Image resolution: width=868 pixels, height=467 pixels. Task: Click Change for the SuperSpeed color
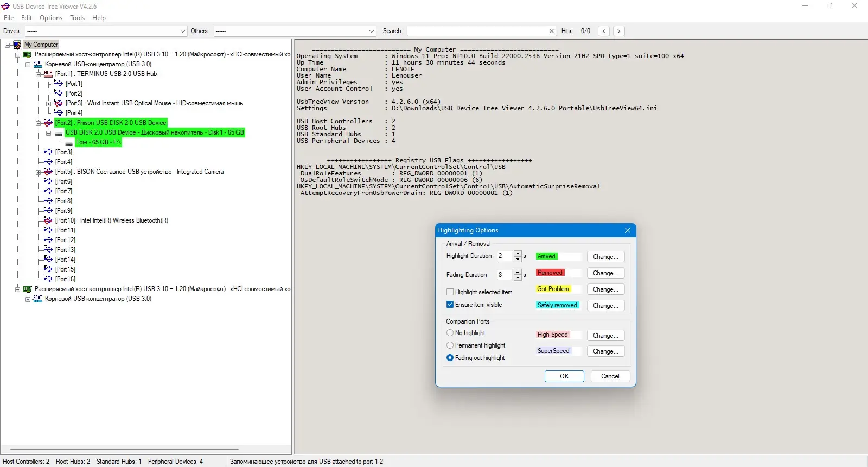(x=605, y=351)
